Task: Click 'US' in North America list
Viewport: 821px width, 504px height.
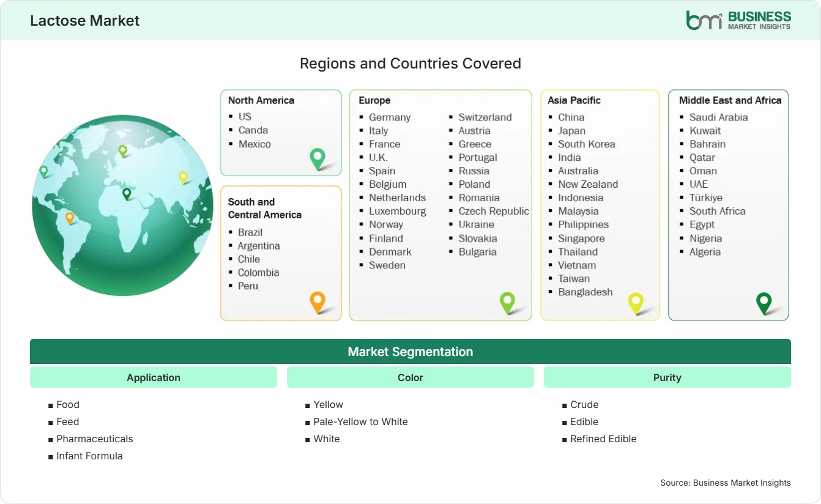Action: click(x=245, y=116)
